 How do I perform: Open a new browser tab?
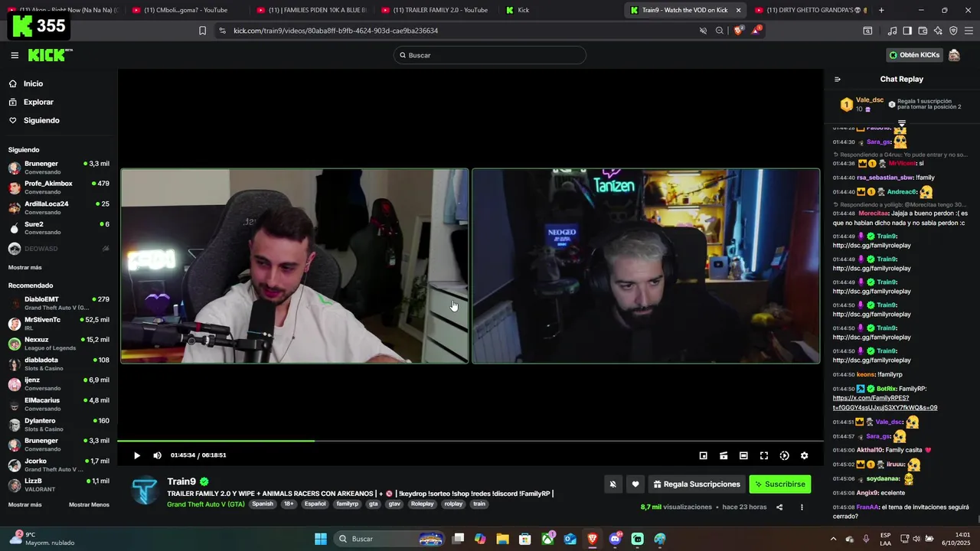(881, 10)
